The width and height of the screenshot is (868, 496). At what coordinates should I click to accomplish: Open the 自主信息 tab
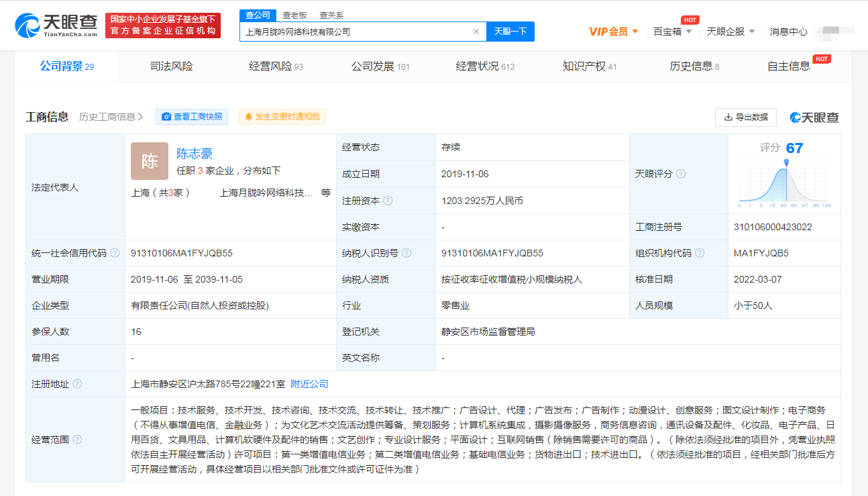[x=789, y=66]
